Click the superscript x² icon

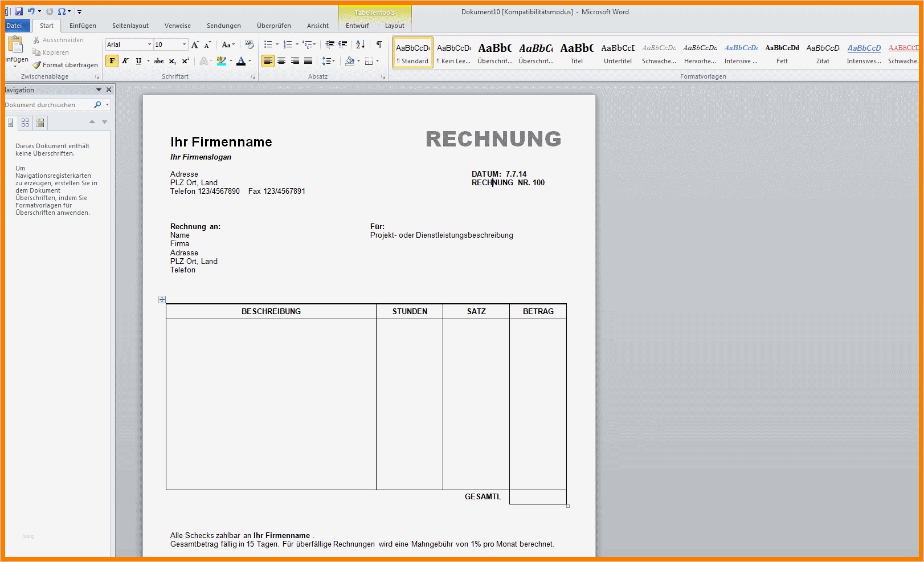point(185,61)
